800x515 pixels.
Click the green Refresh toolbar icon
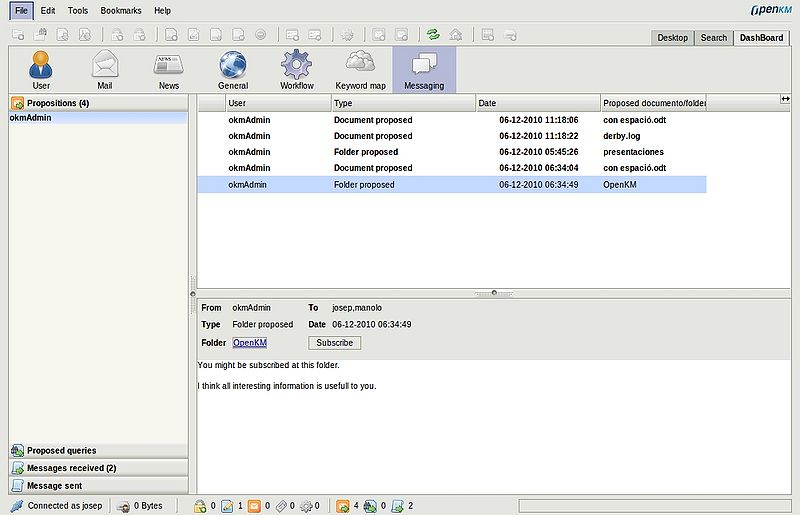coord(433,35)
